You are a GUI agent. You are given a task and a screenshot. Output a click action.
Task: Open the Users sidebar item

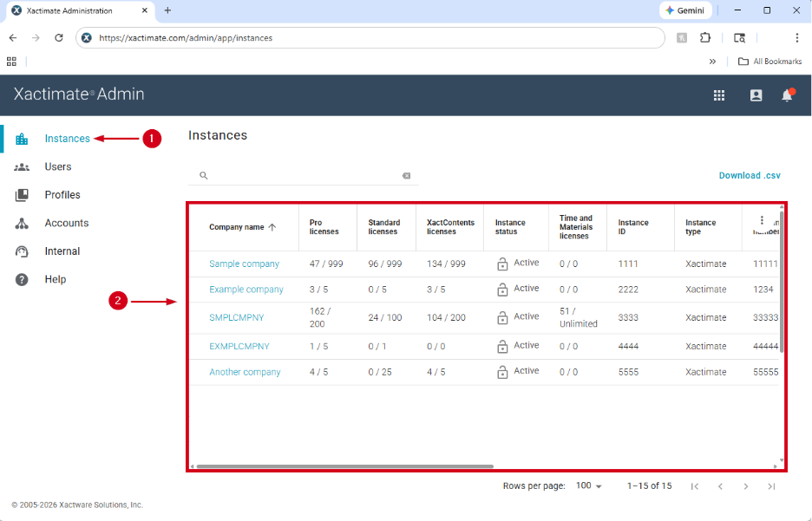tap(57, 166)
